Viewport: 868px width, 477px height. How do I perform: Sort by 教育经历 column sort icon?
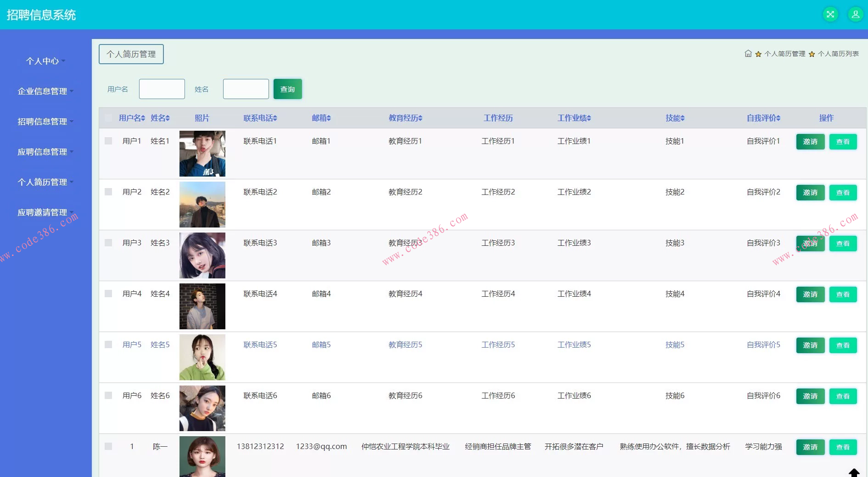tap(420, 118)
